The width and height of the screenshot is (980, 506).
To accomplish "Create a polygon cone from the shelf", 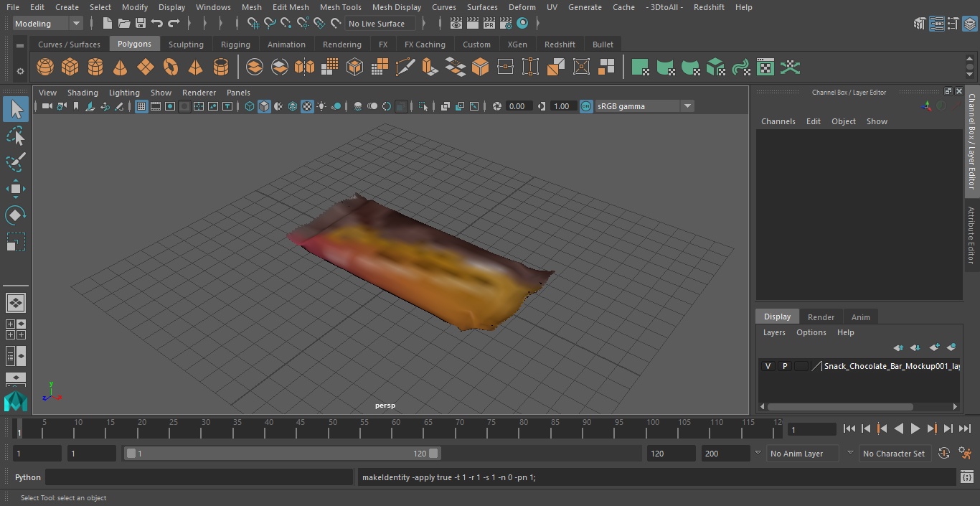I will (x=121, y=67).
